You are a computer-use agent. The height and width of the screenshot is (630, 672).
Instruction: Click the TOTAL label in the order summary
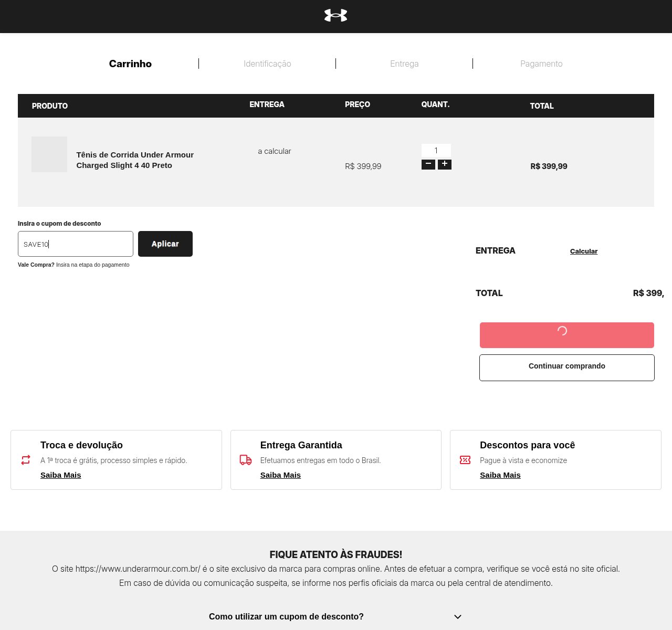(489, 293)
